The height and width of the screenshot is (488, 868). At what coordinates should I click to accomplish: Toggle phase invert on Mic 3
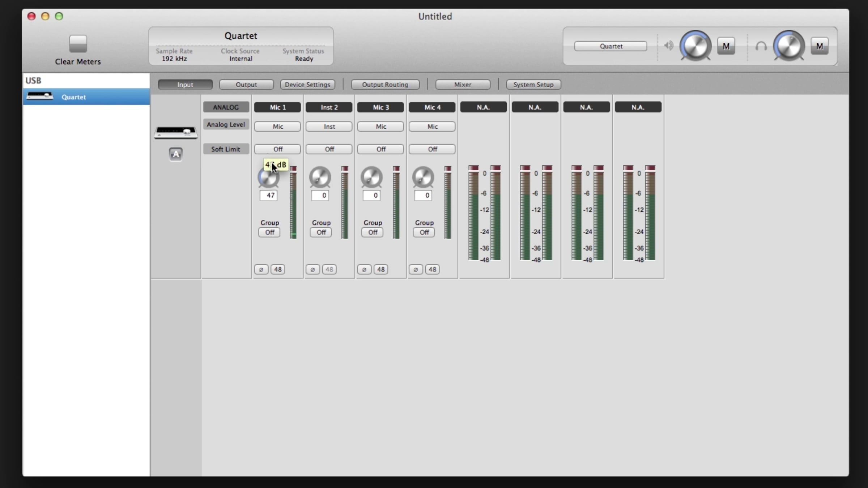(x=364, y=269)
